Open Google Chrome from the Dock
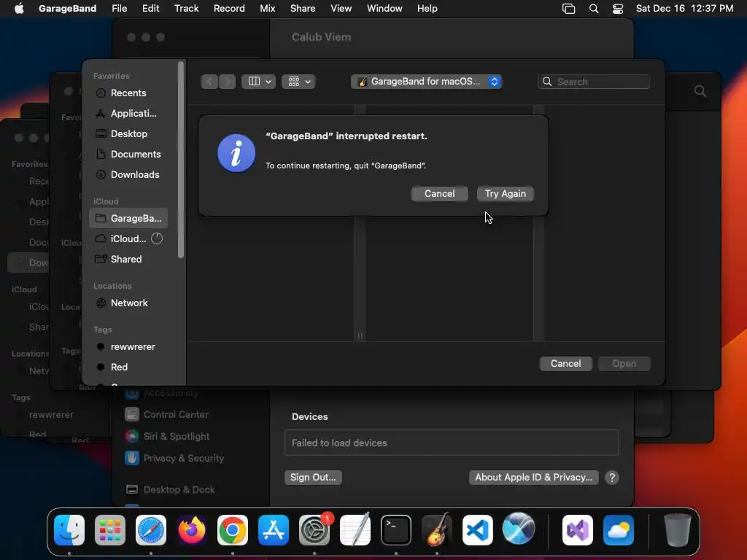The height and width of the screenshot is (560, 747). [x=233, y=530]
